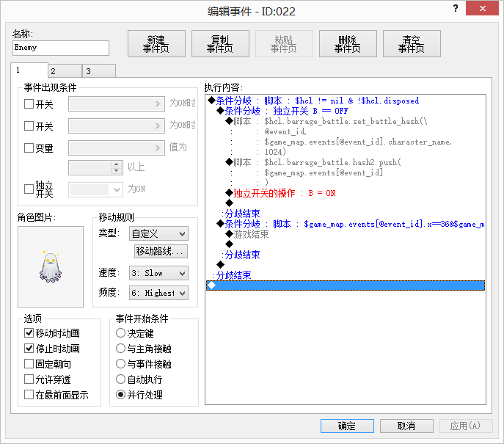Image resolution: width=504 pixels, height=444 pixels.
Task: Select the 与主角接触 trigger radio button
Action: click(120, 348)
